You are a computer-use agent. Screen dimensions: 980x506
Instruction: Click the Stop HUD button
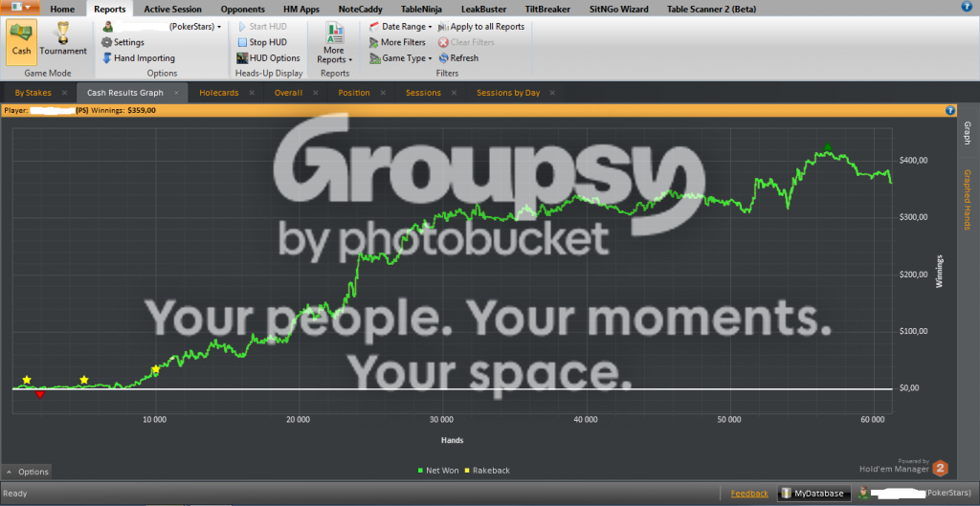click(x=262, y=42)
